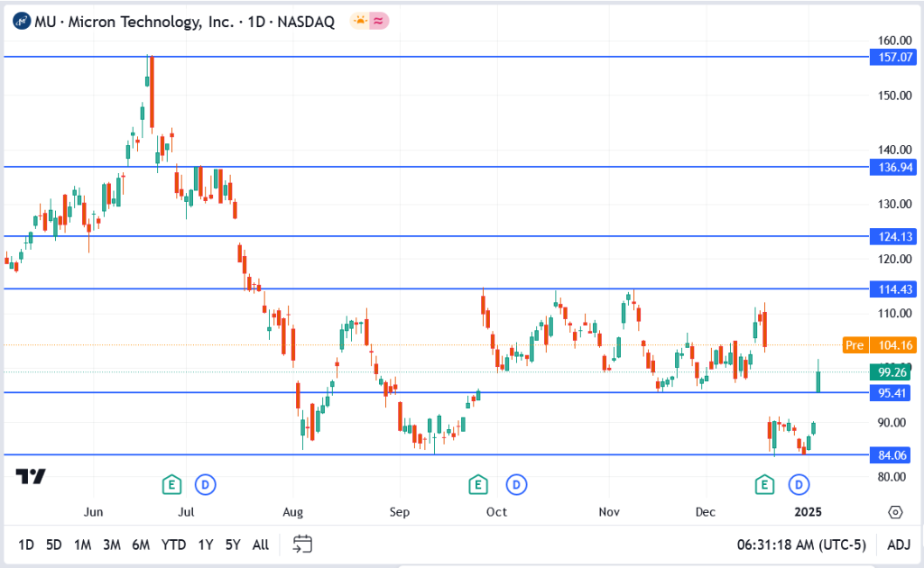Switch to the YTD range

(x=172, y=545)
